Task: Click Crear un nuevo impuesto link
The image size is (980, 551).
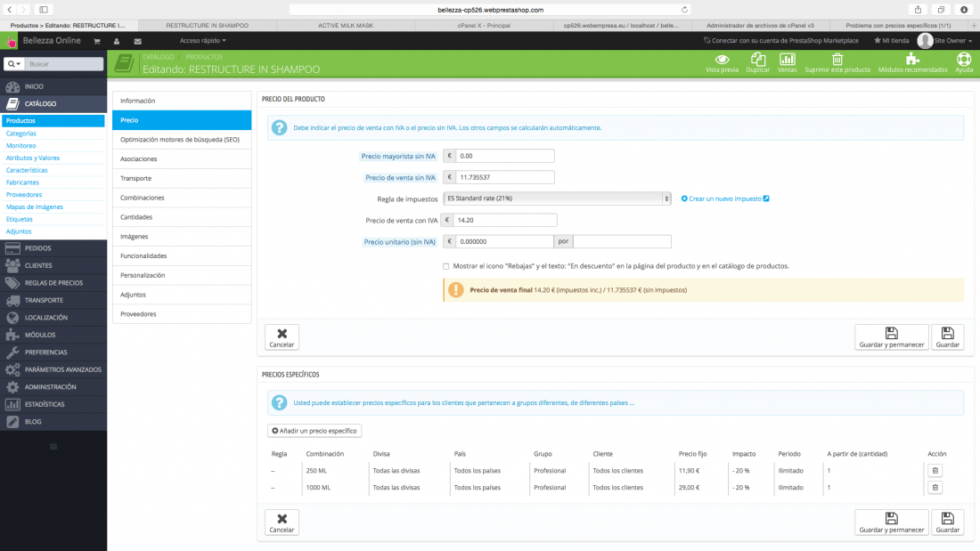Action: tap(725, 199)
